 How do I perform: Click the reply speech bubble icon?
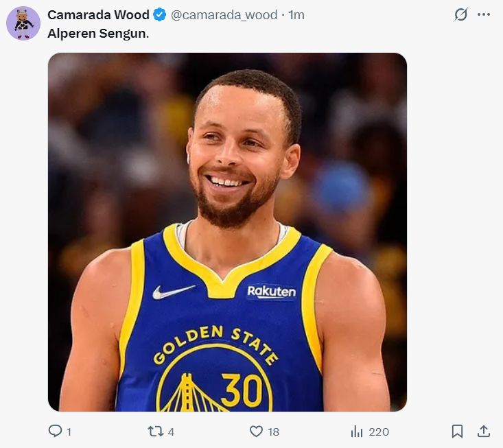[x=55, y=431]
